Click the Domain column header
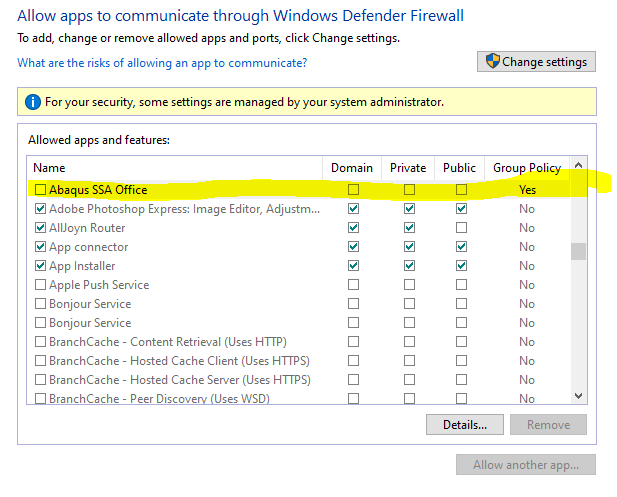 pyautogui.click(x=352, y=168)
